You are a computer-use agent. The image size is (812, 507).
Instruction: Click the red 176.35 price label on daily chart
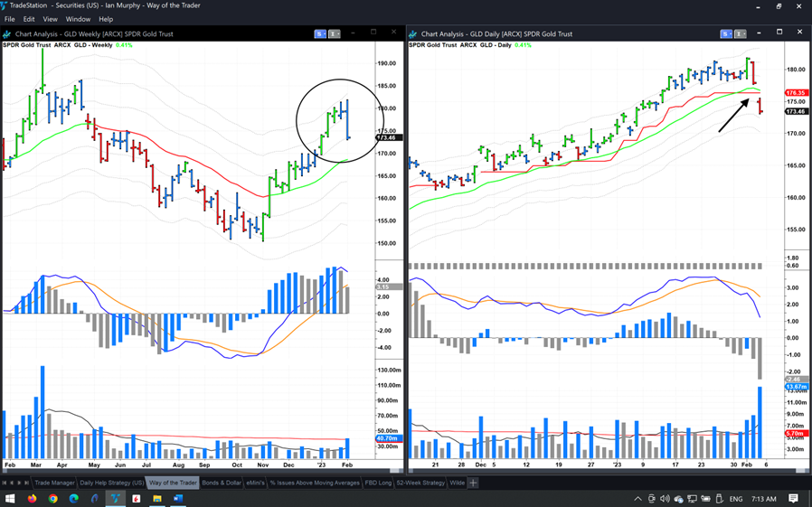click(796, 92)
